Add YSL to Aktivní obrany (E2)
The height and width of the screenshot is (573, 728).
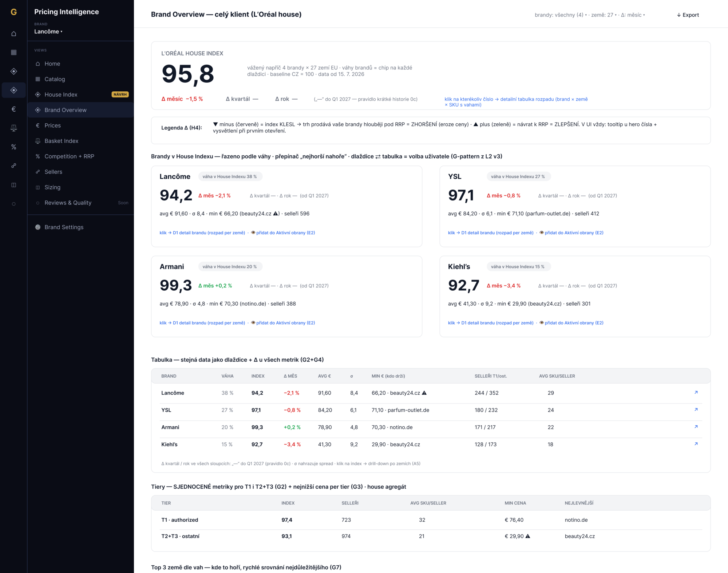tap(571, 233)
